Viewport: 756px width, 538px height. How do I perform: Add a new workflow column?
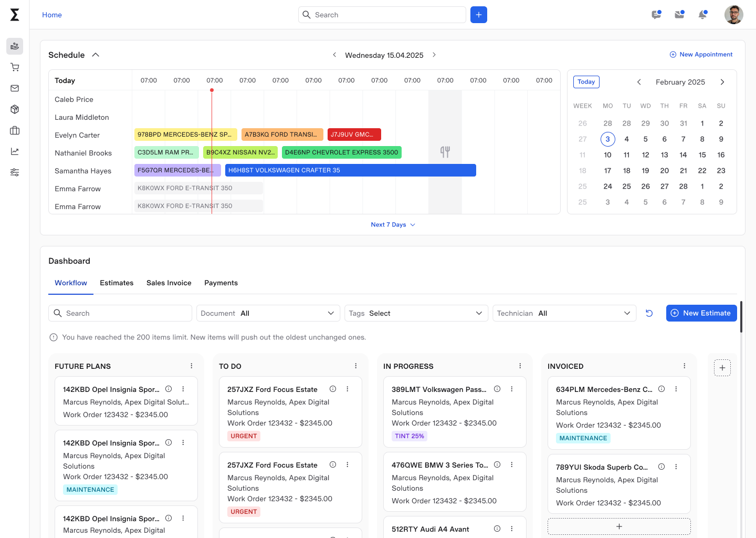(722, 368)
